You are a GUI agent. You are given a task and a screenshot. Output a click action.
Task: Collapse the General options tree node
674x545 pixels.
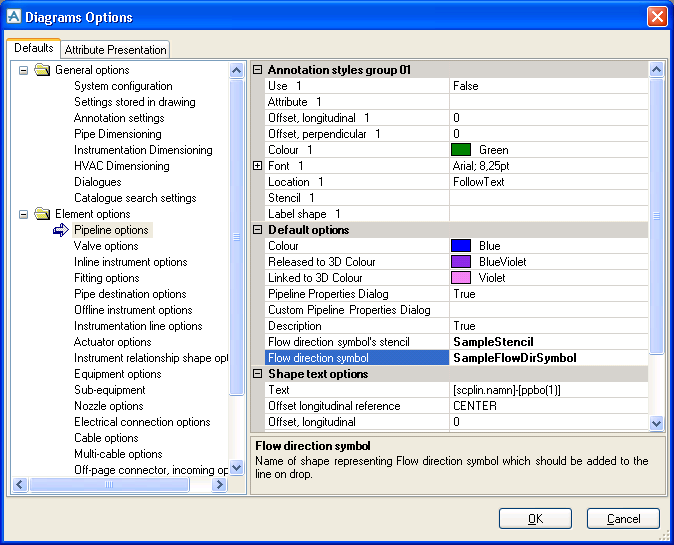(x=23, y=70)
